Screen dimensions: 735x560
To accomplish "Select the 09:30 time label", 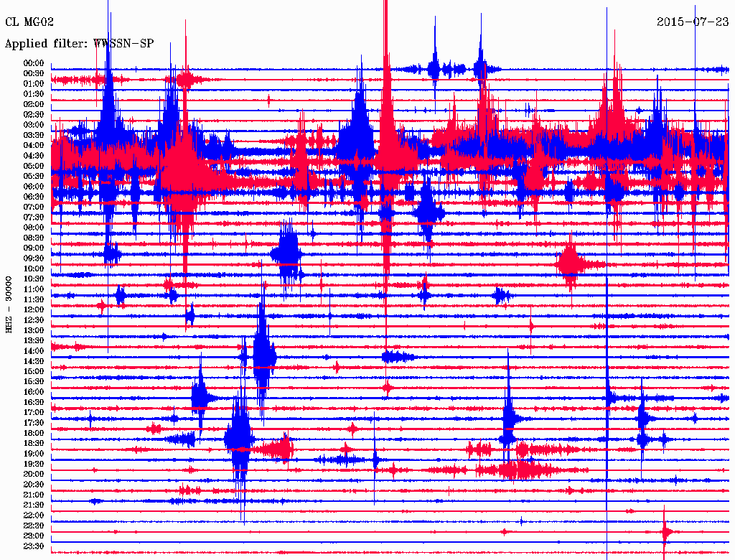I will tap(34, 258).
